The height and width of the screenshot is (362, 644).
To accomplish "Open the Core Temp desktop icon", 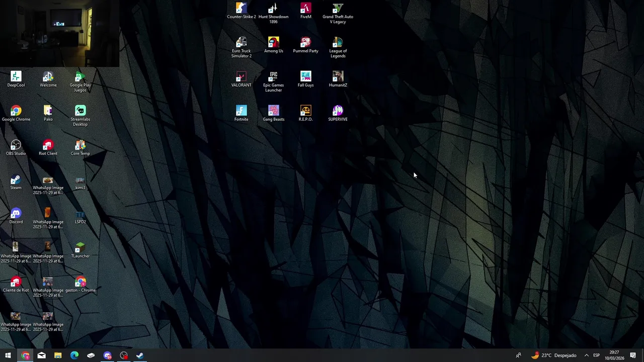I will click(80, 147).
